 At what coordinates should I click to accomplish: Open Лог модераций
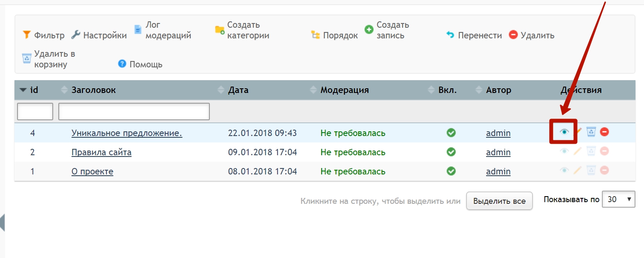click(x=138, y=29)
